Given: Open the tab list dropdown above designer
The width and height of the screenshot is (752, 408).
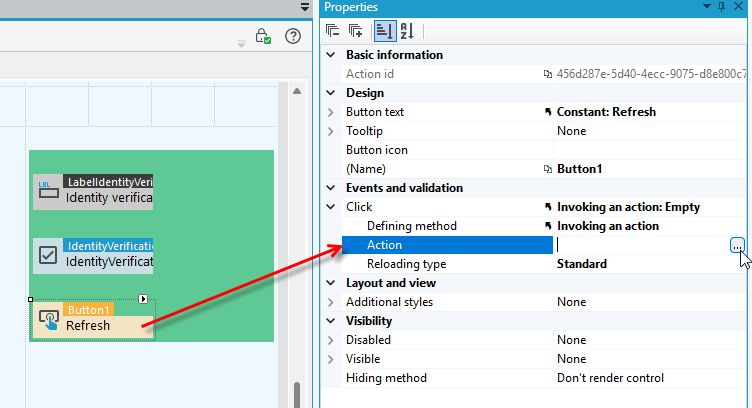Looking at the screenshot, I should tap(305, 7).
